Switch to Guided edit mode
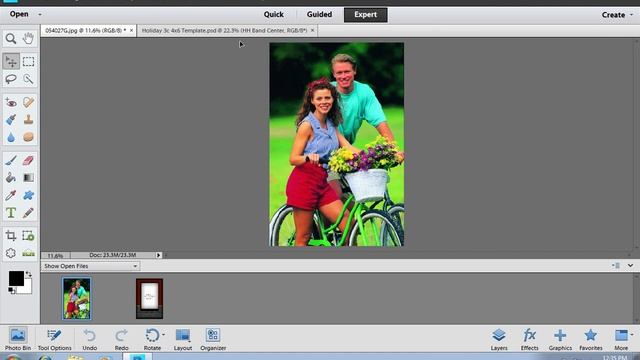Viewport: 640px width, 360px height. tap(319, 15)
